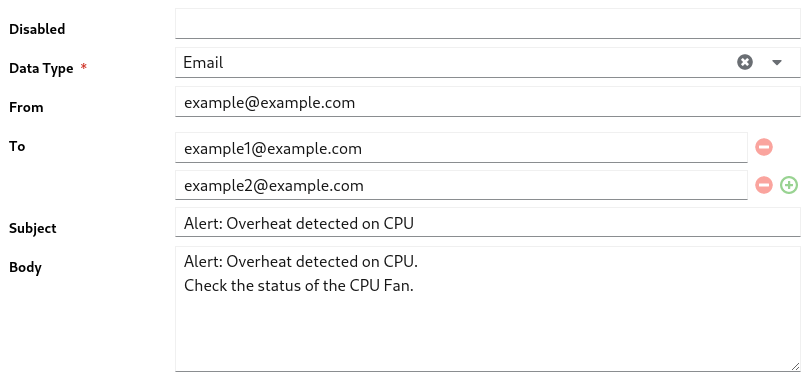This screenshot has width=809, height=382.
Task: Click the Body textarea resize handle
Action: pos(795,366)
